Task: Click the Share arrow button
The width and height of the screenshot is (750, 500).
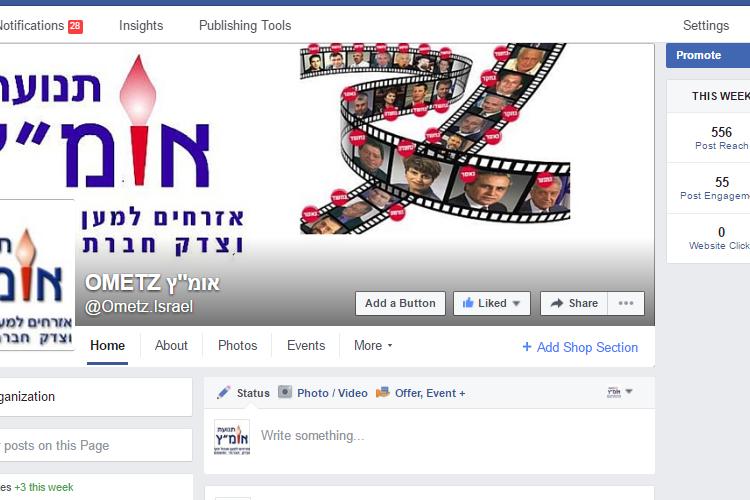Action: click(x=574, y=303)
